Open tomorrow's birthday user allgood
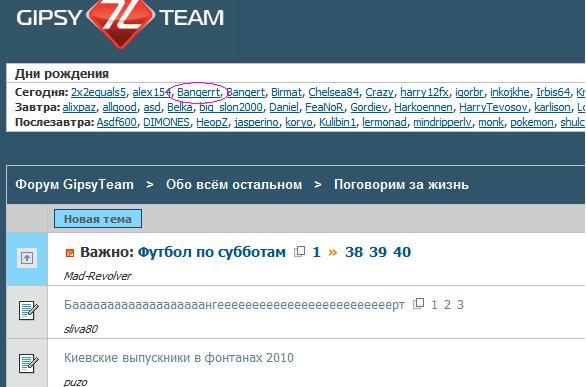 pos(120,108)
